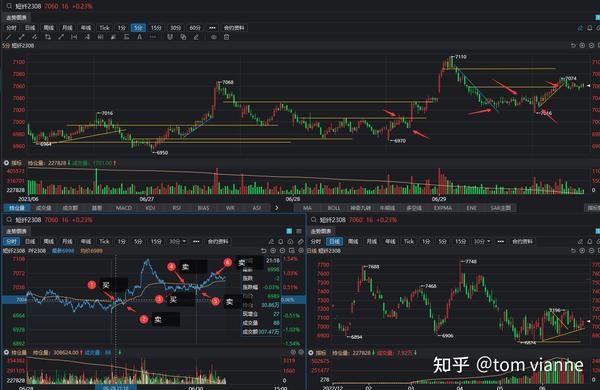Viewport: 600px width, 390px height.
Task: Click the search icon in the lower-right chart header
Action: click(314, 220)
